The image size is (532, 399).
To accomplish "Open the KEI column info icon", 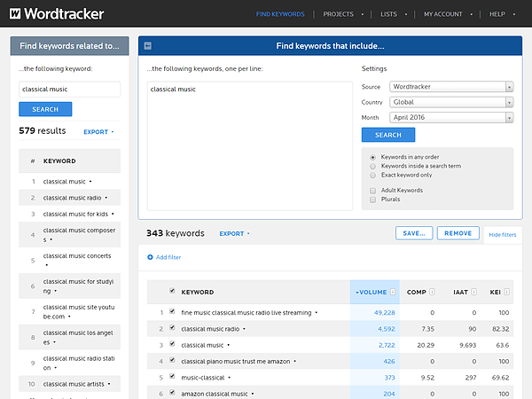I will 506,292.
